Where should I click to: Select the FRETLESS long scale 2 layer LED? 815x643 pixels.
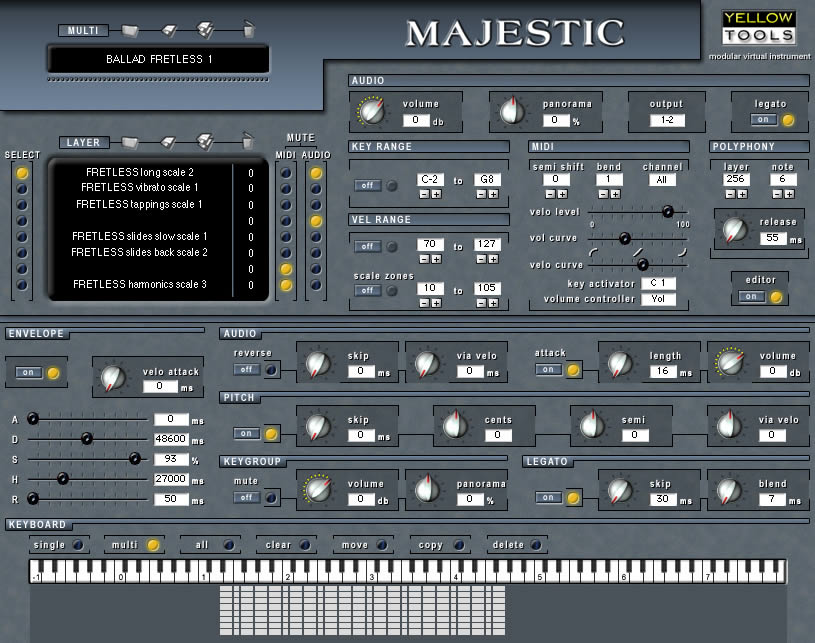(22, 173)
